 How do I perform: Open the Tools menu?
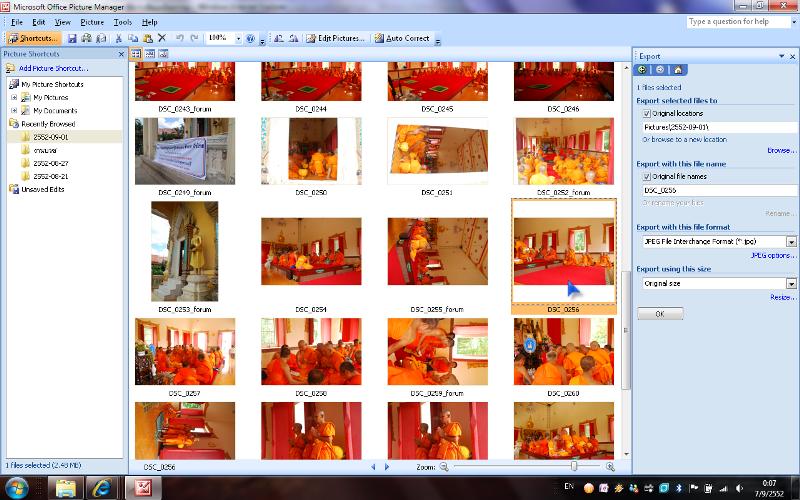tap(122, 22)
